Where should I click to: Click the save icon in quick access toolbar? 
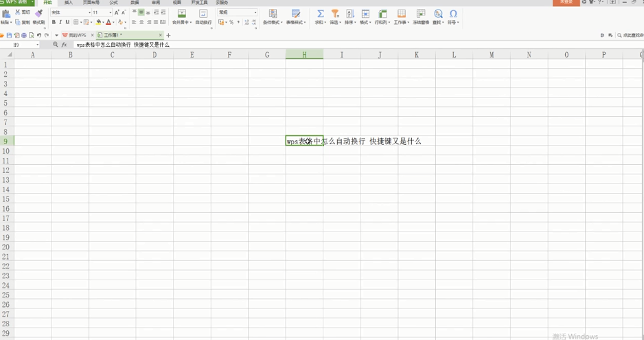click(x=9, y=35)
